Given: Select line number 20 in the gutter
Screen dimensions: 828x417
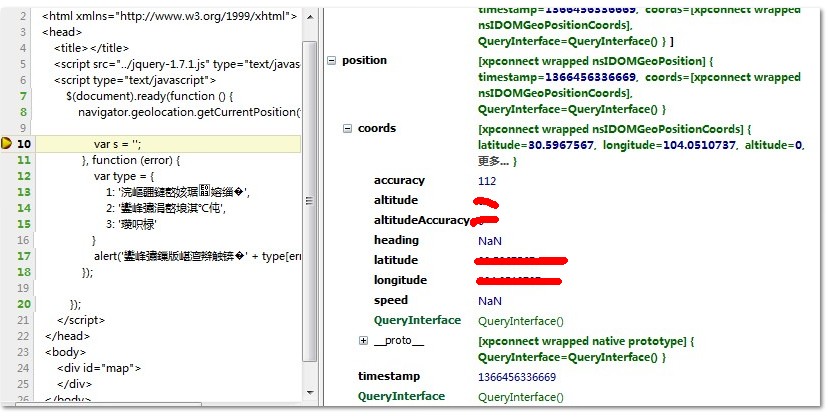Looking at the screenshot, I should click(23, 304).
